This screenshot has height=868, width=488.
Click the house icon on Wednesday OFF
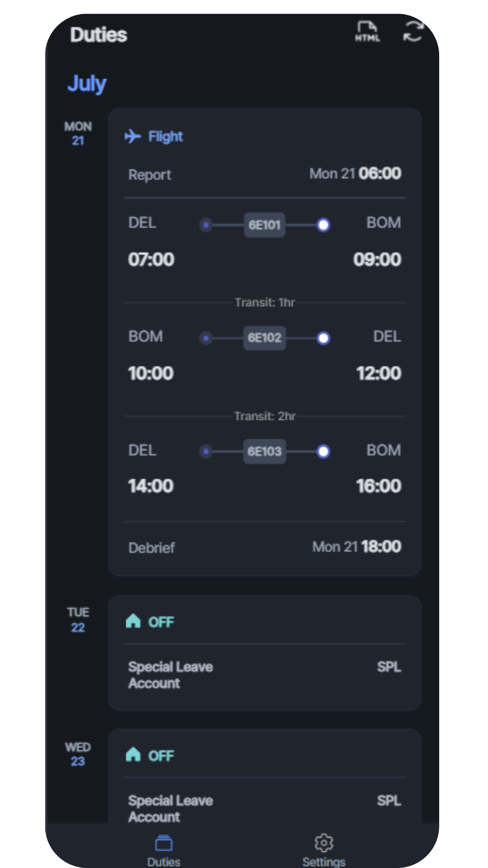tap(133, 755)
